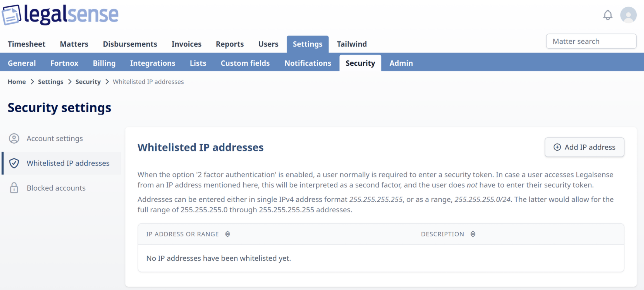
Task: Sort by IP address or range
Action: pyautogui.click(x=228, y=234)
